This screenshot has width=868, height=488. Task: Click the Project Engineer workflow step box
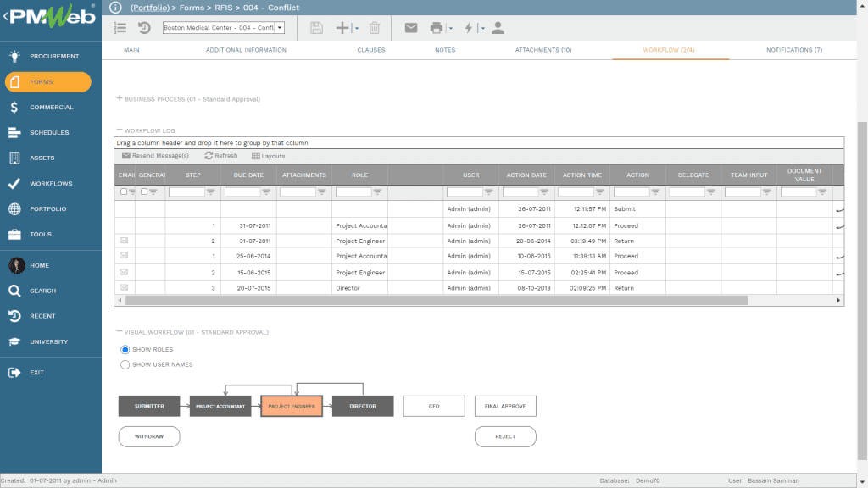[x=292, y=406]
